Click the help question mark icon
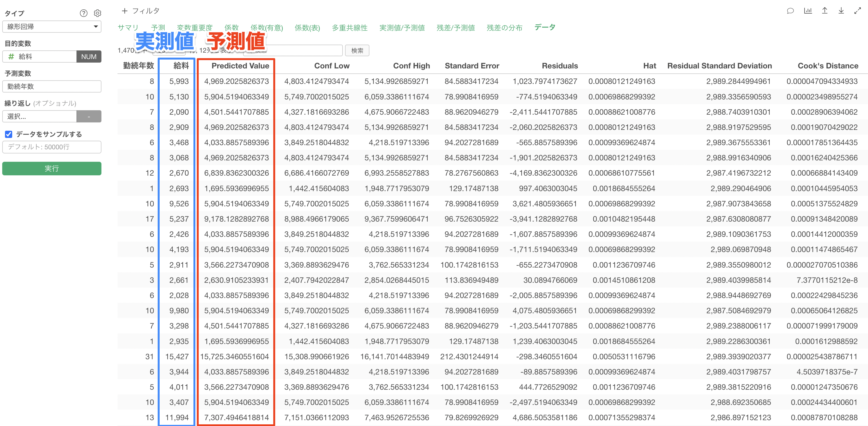The width and height of the screenshot is (868, 426). 83,13
